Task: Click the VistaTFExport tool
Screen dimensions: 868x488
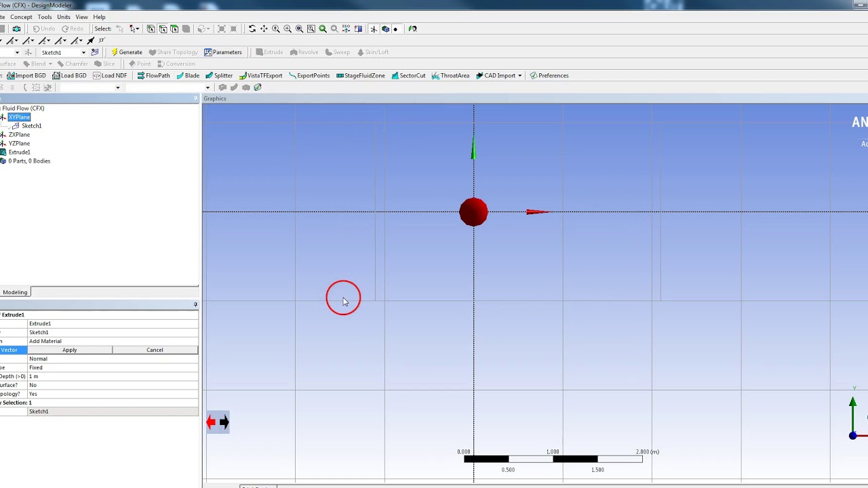Action: (x=260, y=75)
